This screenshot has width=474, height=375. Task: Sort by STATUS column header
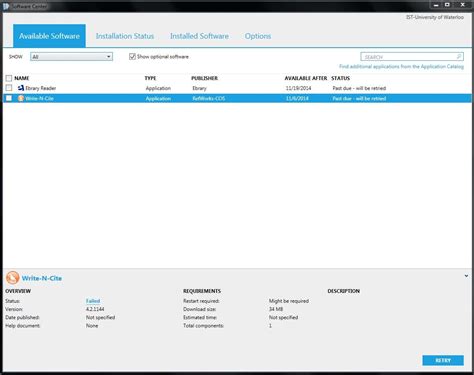pos(340,78)
